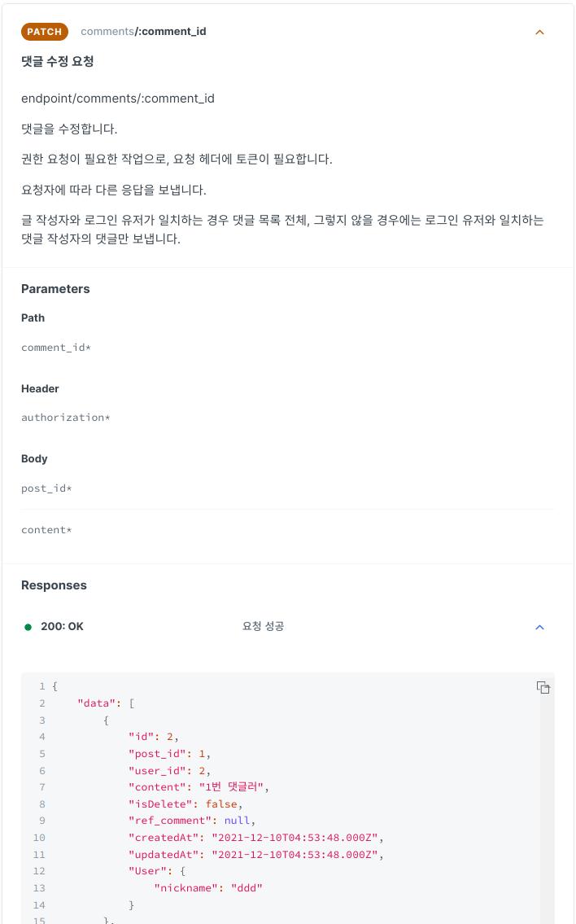Copy the 200 response JSON code
576x924 pixels.
click(x=543, y=687)
